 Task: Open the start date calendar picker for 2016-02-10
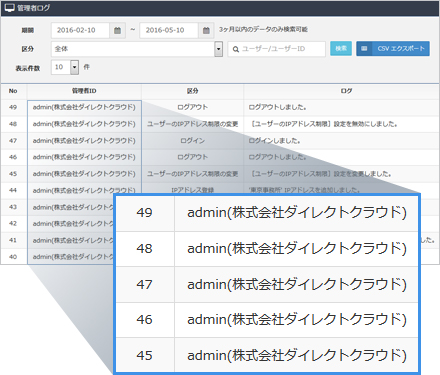point(117,30)
